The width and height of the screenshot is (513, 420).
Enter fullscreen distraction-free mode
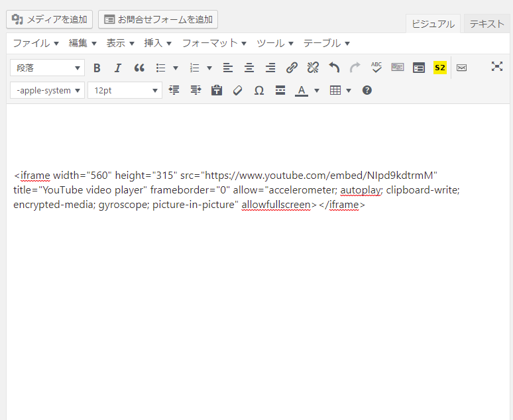coord(496,66)
